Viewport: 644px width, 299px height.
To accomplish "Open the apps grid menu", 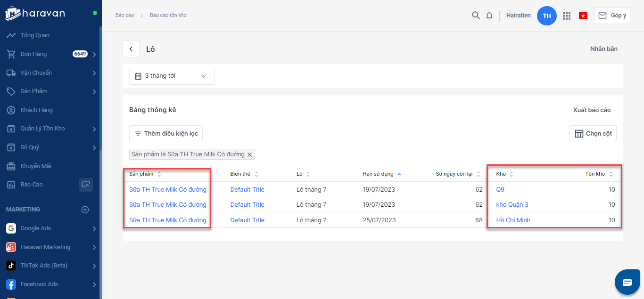I will [567, 16].
